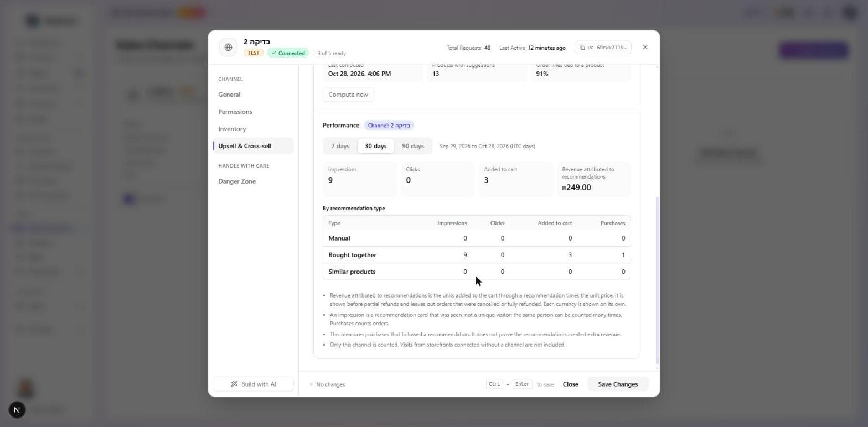Close the channel dialog with the X
The height and width of the screenshot is (427, 868).
645,48
